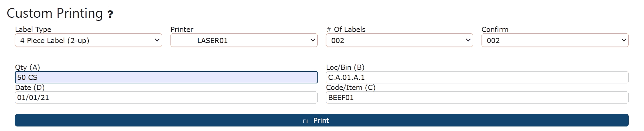
Task: Click the F1 shortcut hint on Print bar
Action: (x=305, y=121)
